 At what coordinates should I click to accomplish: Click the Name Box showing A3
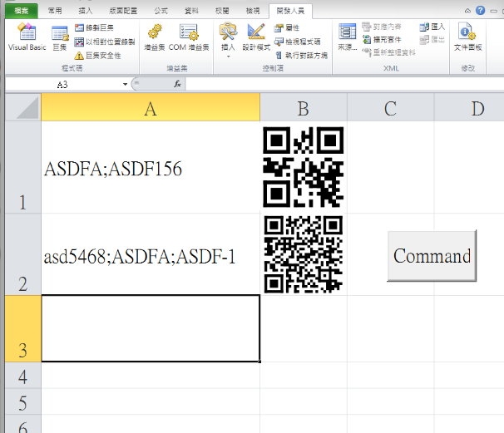click(62, 85)
